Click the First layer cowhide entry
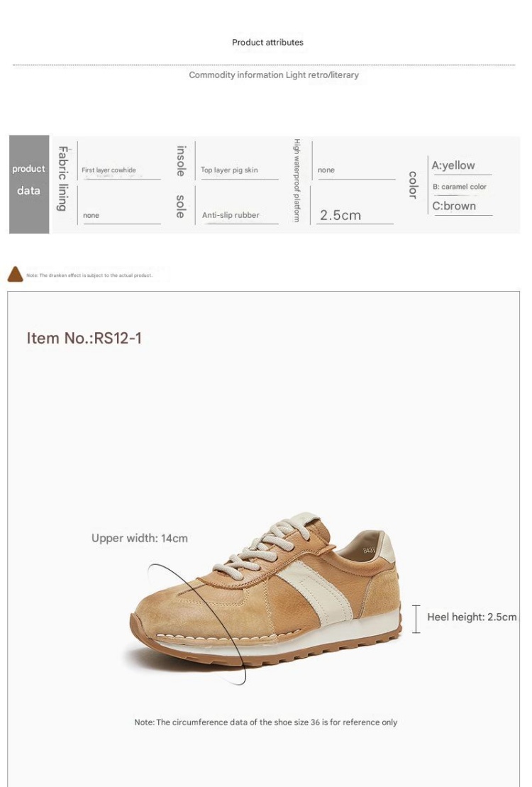 click(x=109, y=170)
